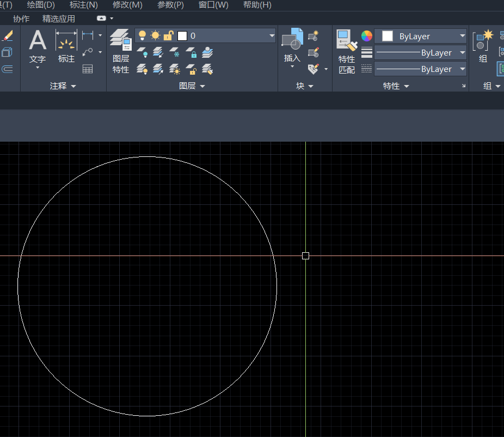
Task: Click the layer Unisolate icon
Action: tap(158, 69)
